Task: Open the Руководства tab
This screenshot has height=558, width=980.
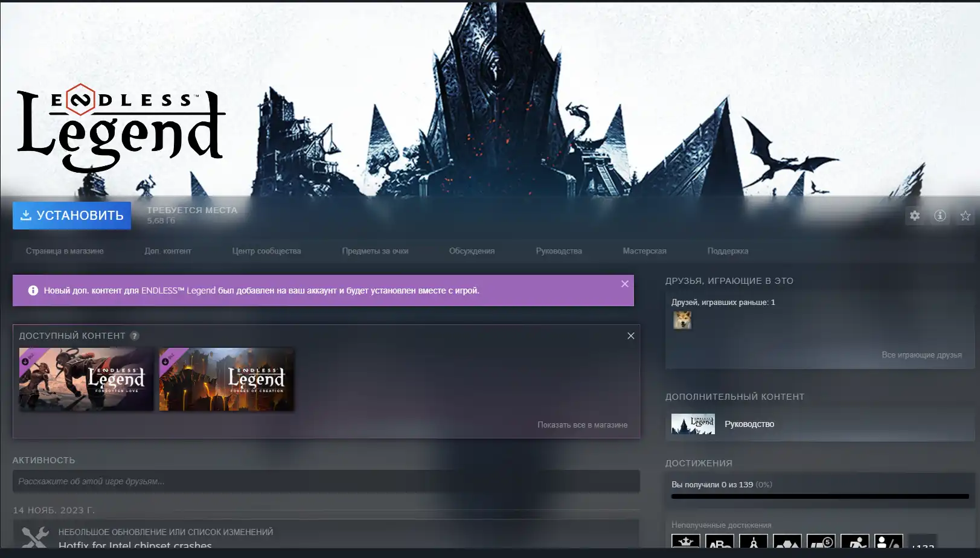Action: 559,251
